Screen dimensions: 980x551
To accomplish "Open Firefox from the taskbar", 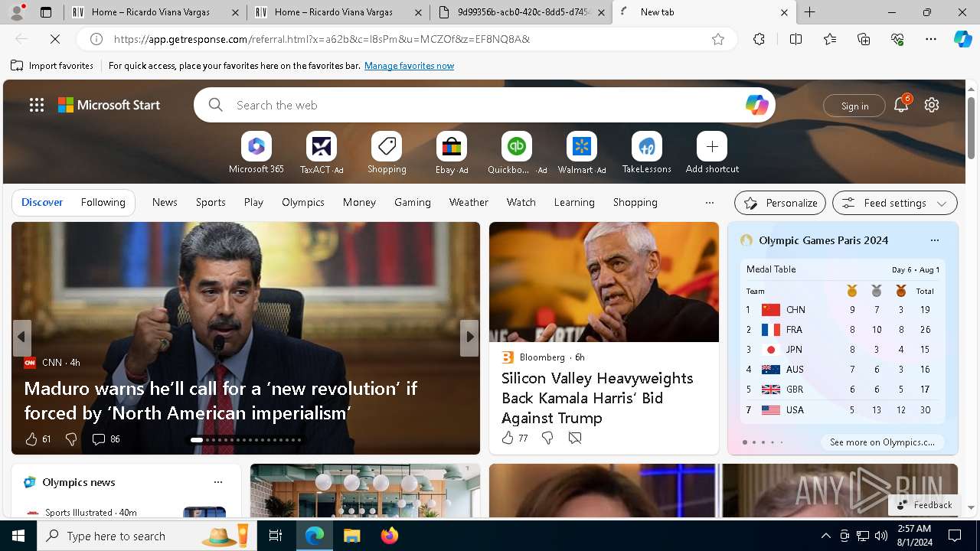I will 390,536.
